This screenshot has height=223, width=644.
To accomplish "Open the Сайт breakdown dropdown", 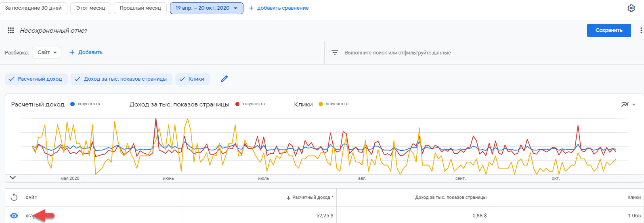I will pos(47,52).
